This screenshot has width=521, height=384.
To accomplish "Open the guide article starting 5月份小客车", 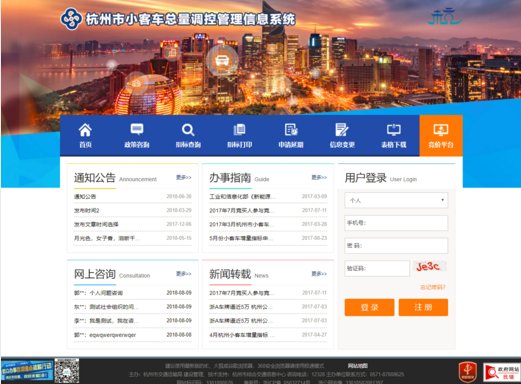I will [x=268, y=238].
